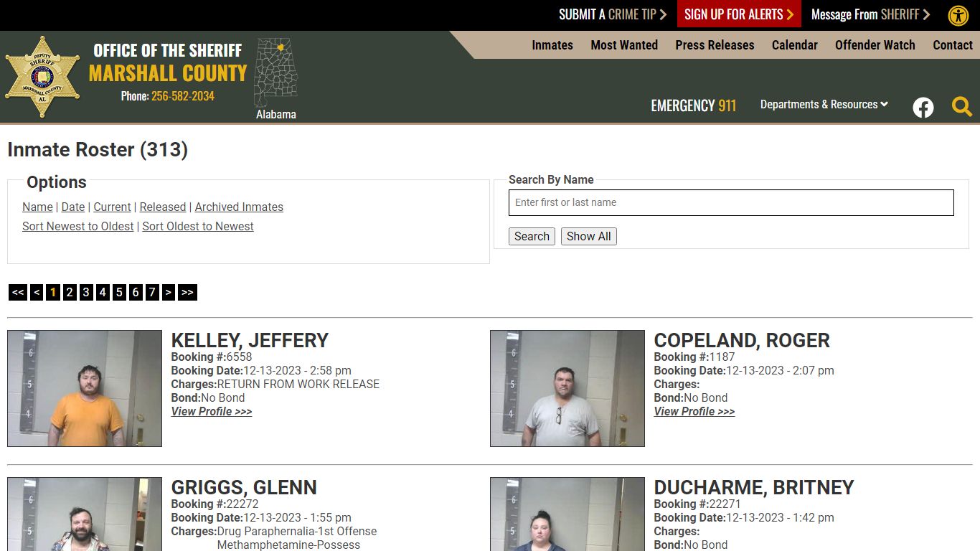Screen dimensions: 980x551
Task: Click Inmate Roster (313) heading
Action: tap(98, 149)
